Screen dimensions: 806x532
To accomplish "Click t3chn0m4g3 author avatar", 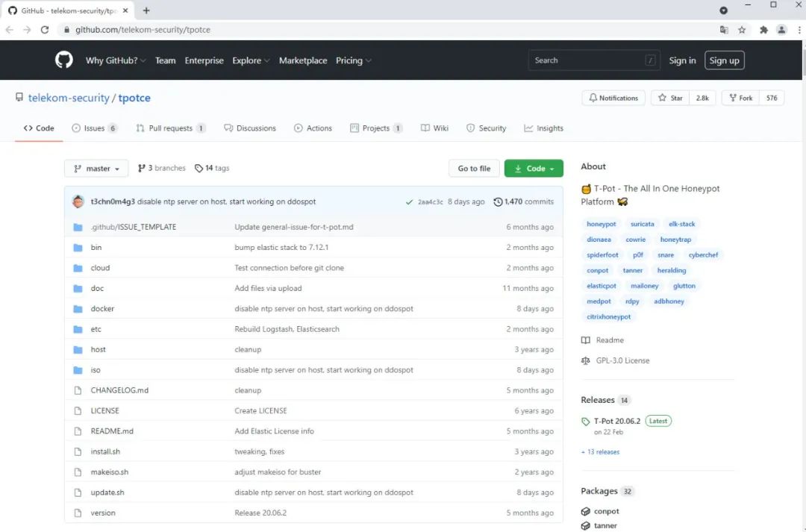I will [78, 201].
